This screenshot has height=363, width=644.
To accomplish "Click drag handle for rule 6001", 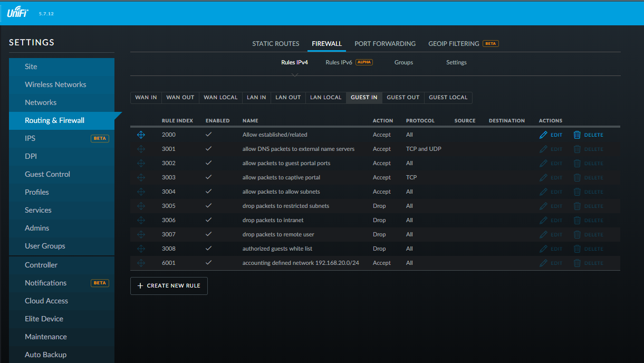I will coord(141,263).
